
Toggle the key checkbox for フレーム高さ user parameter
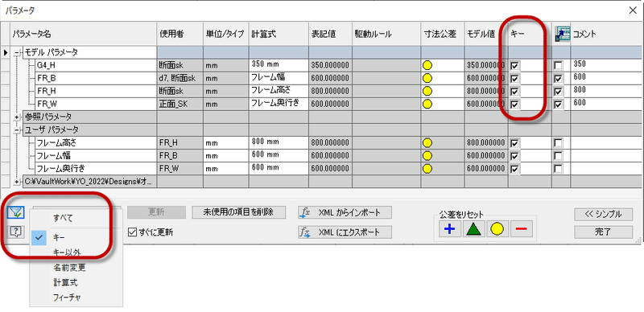514,143
